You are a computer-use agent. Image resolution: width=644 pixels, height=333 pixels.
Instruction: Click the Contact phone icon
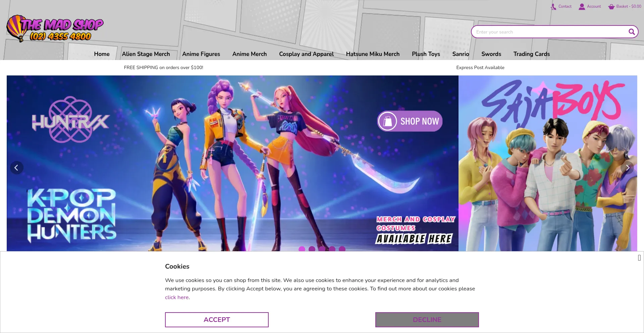click(x=553, y=6)
